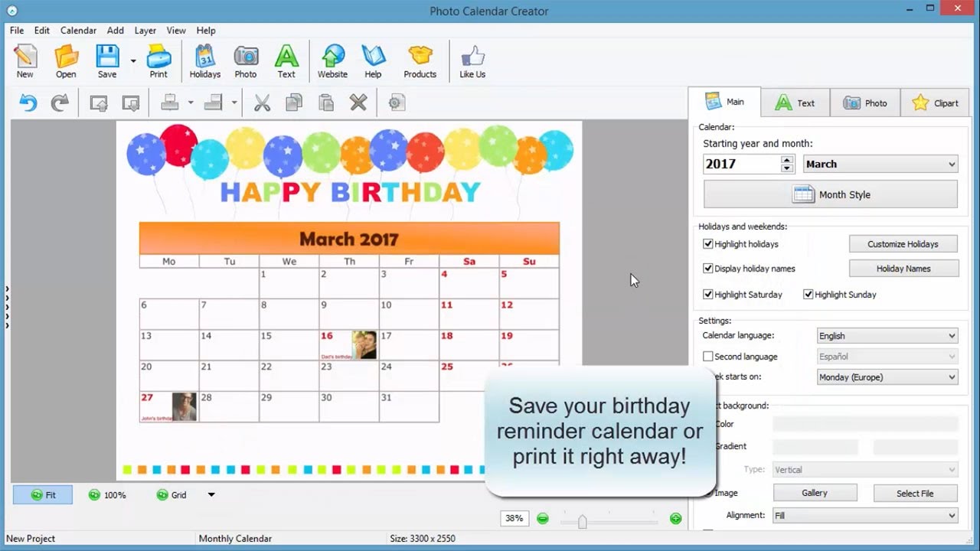The height and width of the screenshot is (551, 980).
Task: Undo the last action
Action: [28, 103]
